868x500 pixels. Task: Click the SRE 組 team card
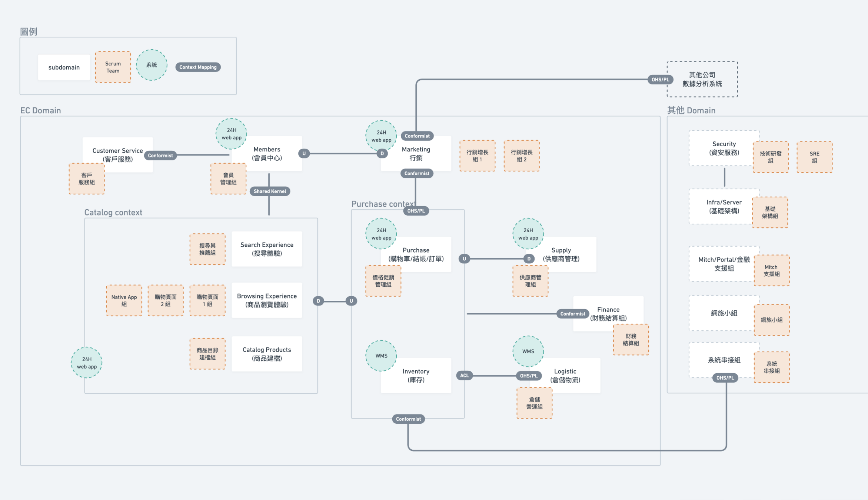(814, 157)
